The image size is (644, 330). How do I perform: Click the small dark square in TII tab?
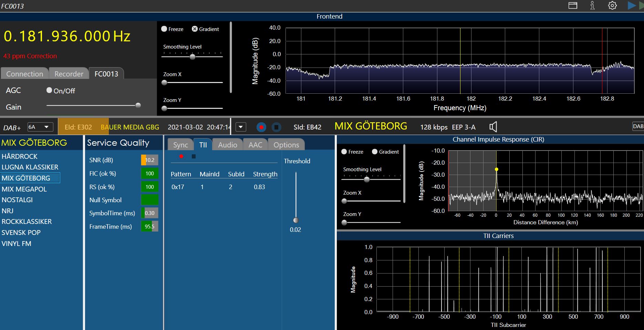[194, 156]
